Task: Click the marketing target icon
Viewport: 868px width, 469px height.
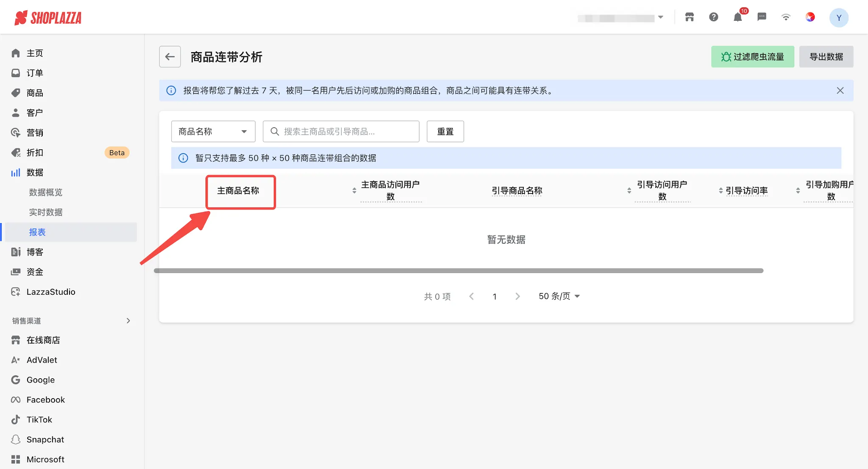Action: tap(16, 133)
